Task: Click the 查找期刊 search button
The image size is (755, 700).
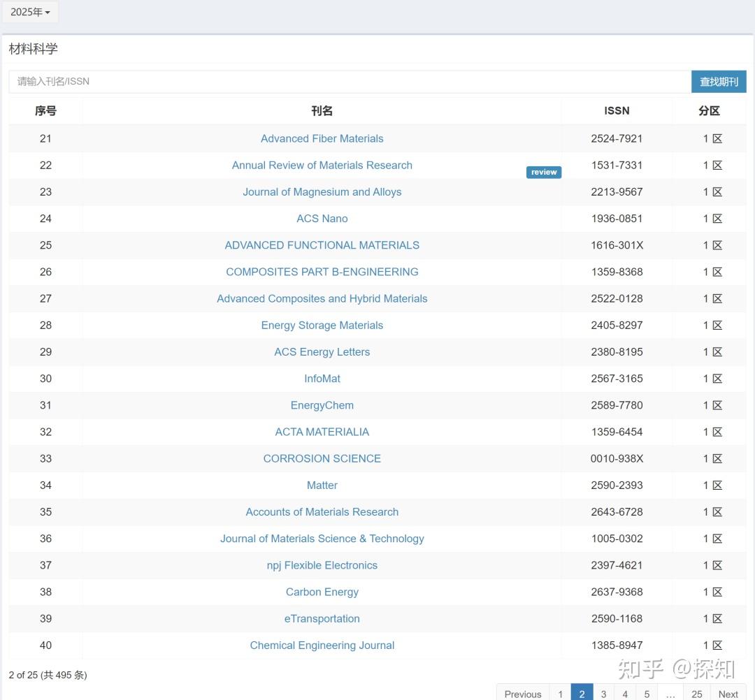Action: click(719, 81)
